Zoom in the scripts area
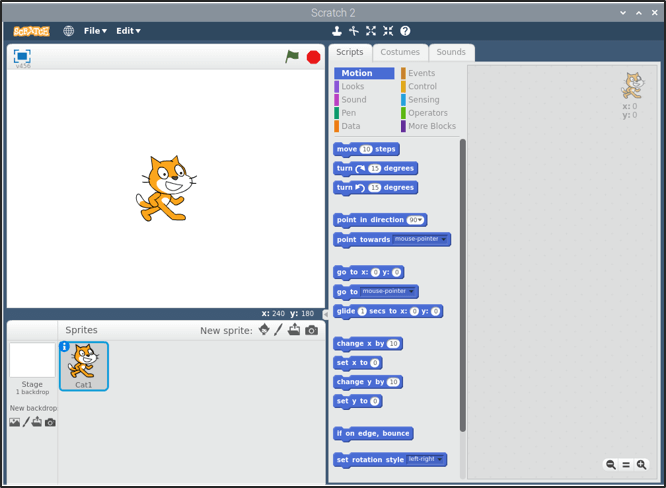The width and height of the screenshot is (666, 488). coord(641,465)
